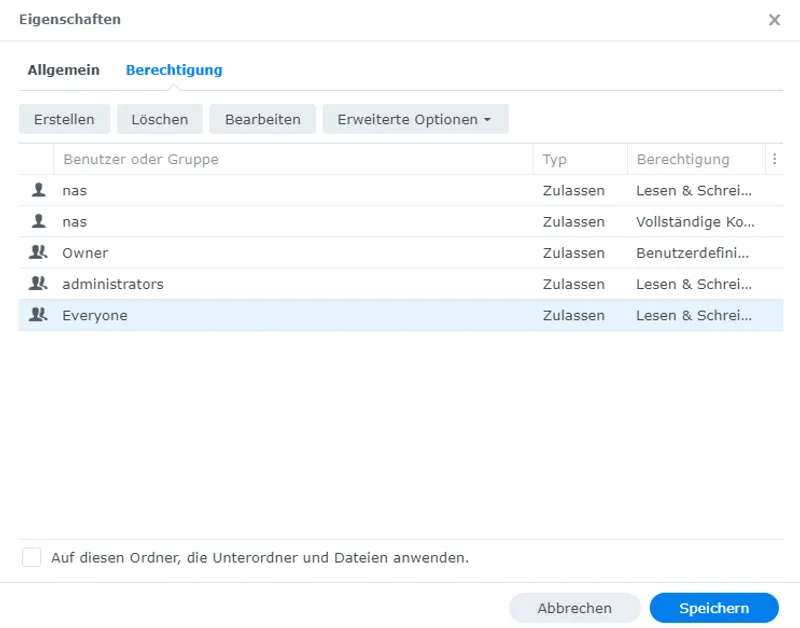Select the administrators permission row
The image size is (800, 628).
pyautogui.click(x=300, y=283)
